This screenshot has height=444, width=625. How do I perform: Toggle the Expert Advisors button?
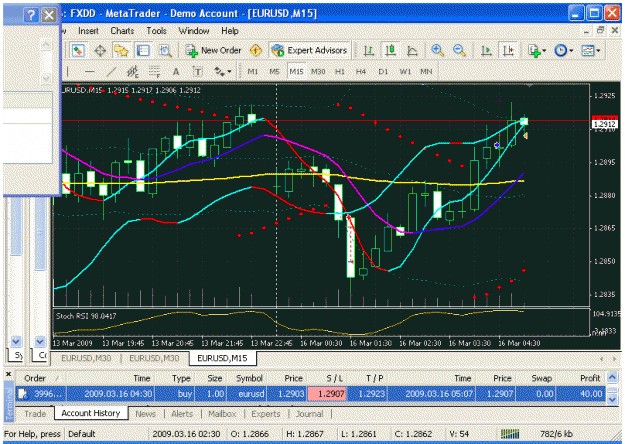309,51
